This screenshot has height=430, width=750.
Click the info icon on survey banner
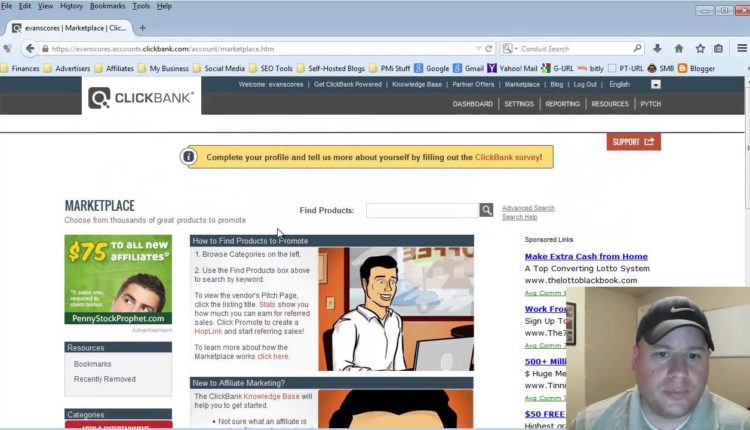point(188,156)
